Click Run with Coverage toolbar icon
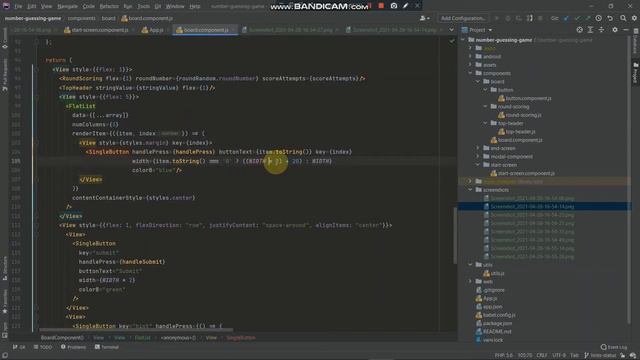The image size is (640, 360). coord(519,18)
